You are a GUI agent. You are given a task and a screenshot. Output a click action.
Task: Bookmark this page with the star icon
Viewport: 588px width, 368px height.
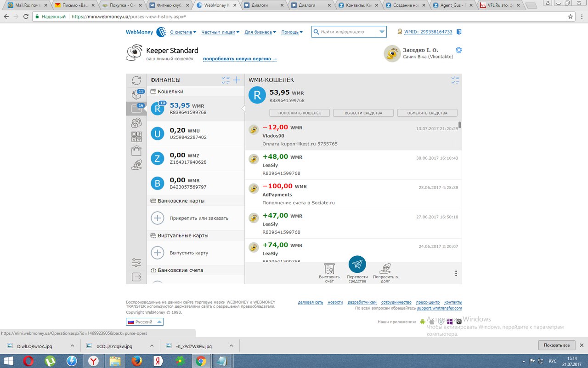(x=571, y=16)
